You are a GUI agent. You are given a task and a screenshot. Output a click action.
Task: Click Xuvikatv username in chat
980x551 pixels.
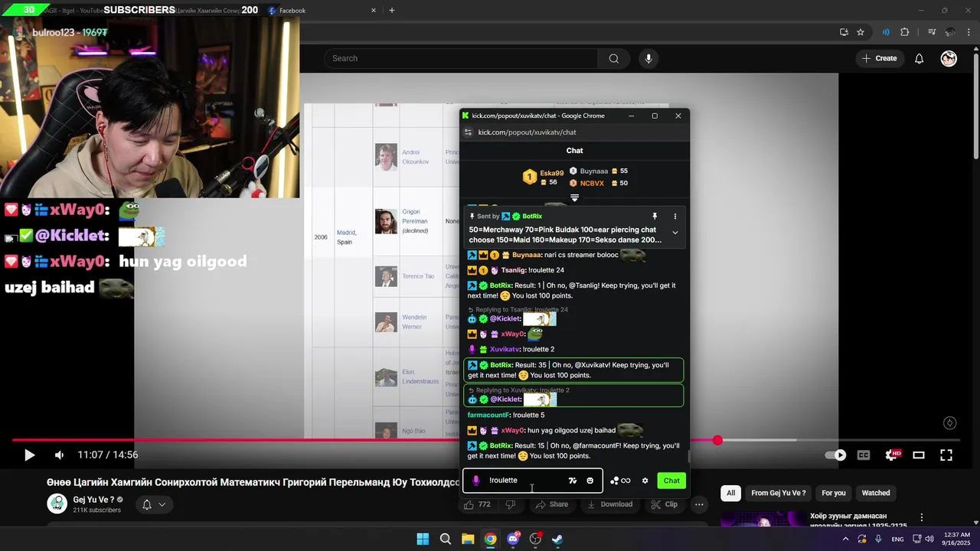pos(505,350)
